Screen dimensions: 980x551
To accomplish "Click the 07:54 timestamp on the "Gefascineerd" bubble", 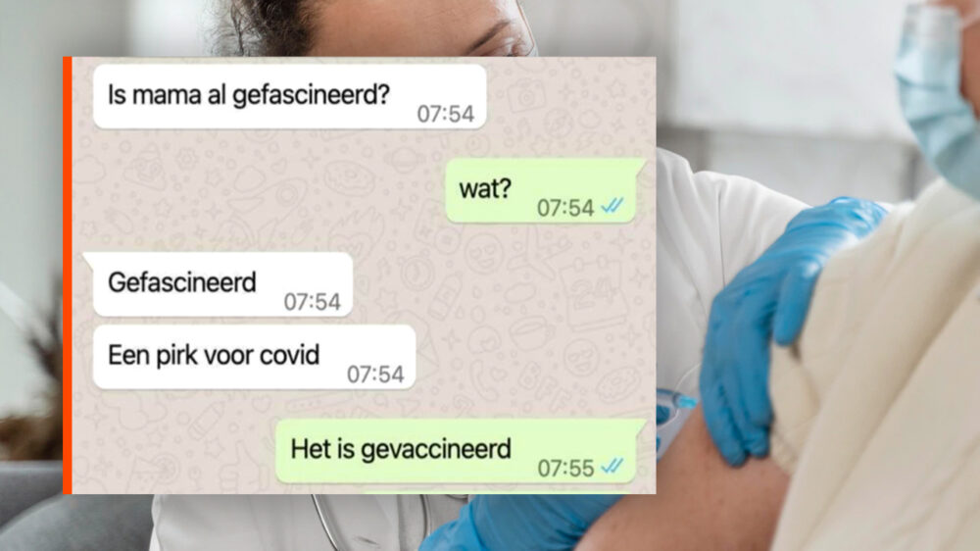I will click(313, 302).
